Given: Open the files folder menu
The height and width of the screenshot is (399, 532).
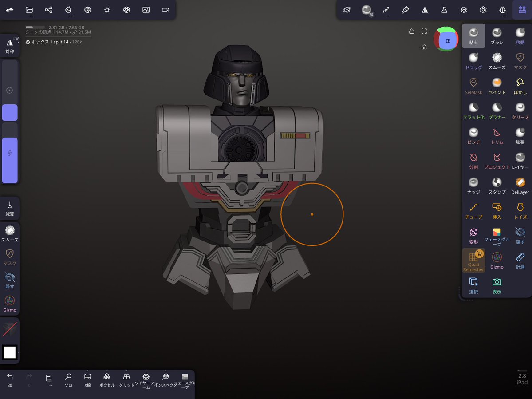Looking at the screenshot, I should tap(29, 10).
